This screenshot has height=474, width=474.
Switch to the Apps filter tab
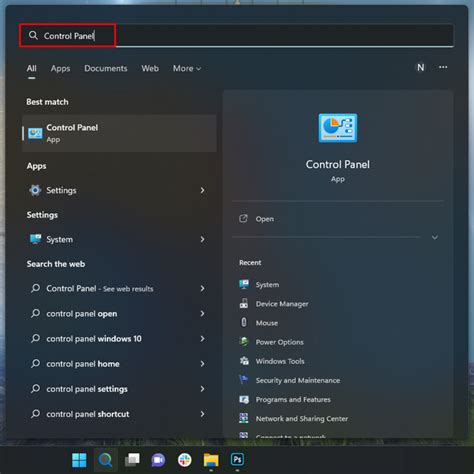(x=60, y=68)
